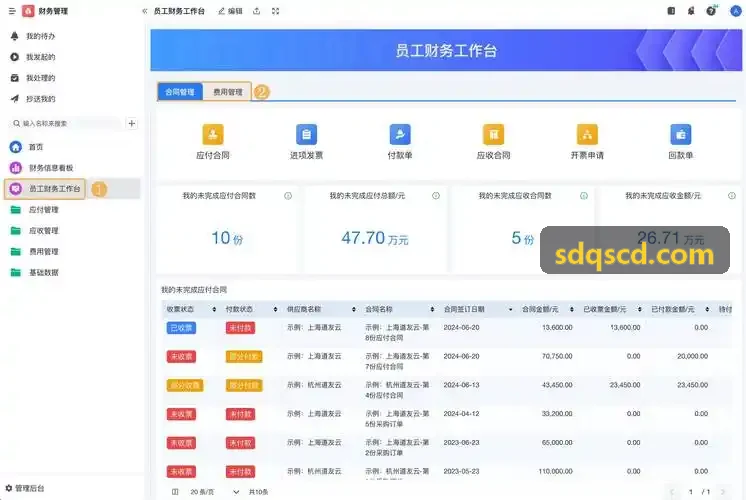Sort table by 供应商名称 column
Image resolution: width=746 pixels, height=500 pixels.
coord(353,309)
